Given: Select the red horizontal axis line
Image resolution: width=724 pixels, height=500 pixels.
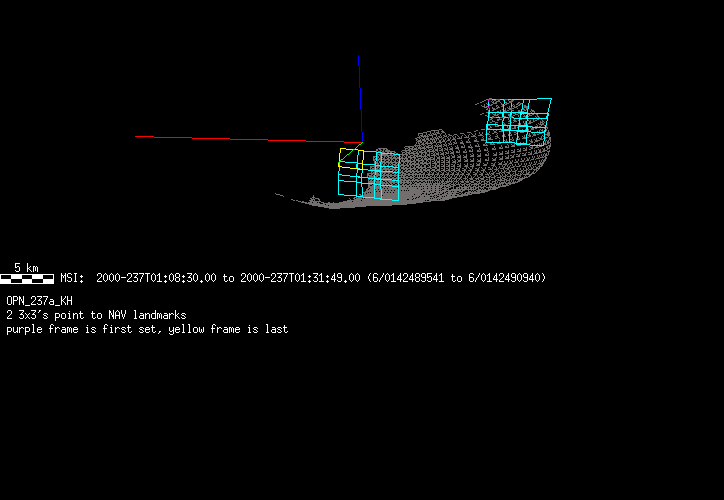Looking at the screenshot, I should tap(248, 139).
